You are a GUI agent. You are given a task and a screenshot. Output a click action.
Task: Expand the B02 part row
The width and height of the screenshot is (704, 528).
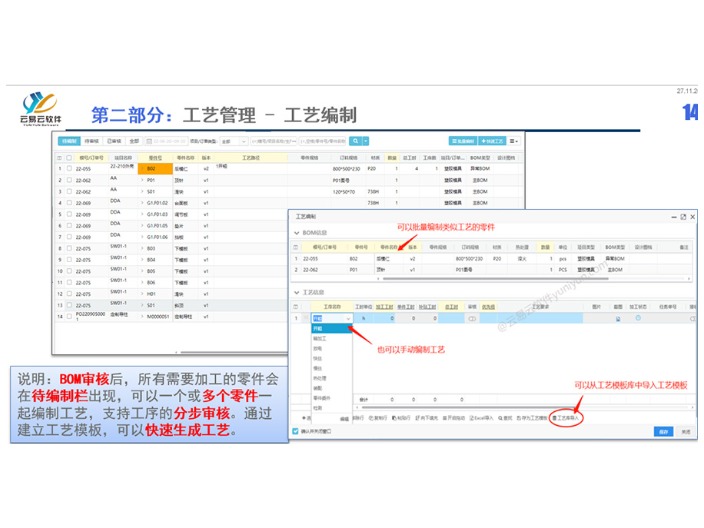coord(142,169)
